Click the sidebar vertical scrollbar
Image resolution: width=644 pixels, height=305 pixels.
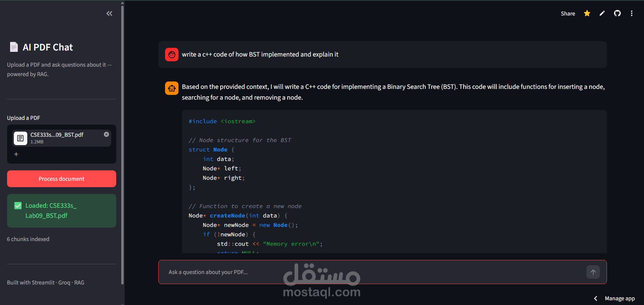tap(122, 145)
